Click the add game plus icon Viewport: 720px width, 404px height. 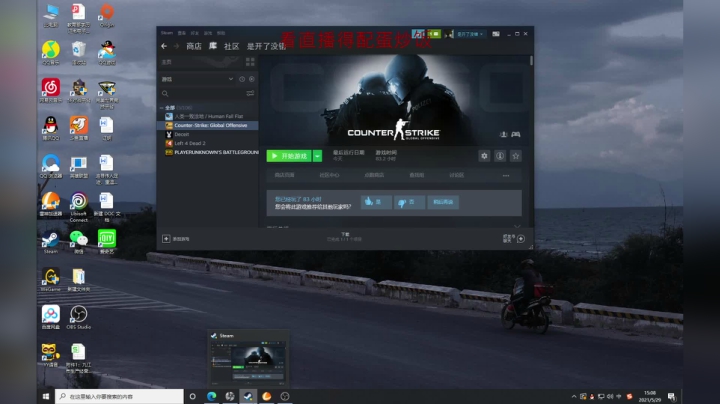(x=166, y=239)
